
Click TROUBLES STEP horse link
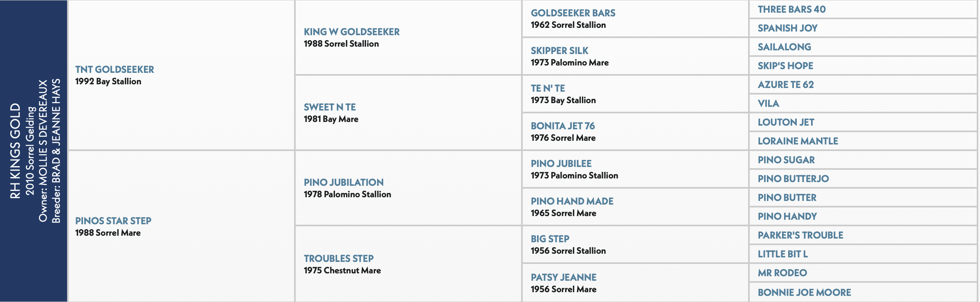point(339,259)
